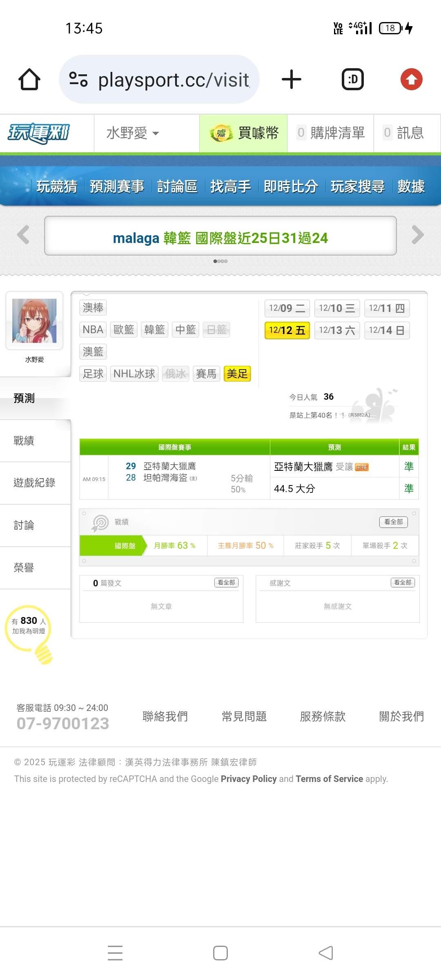Open site settings icon in address bar
This screenshot has height=980, width=441.
(78, 79)
